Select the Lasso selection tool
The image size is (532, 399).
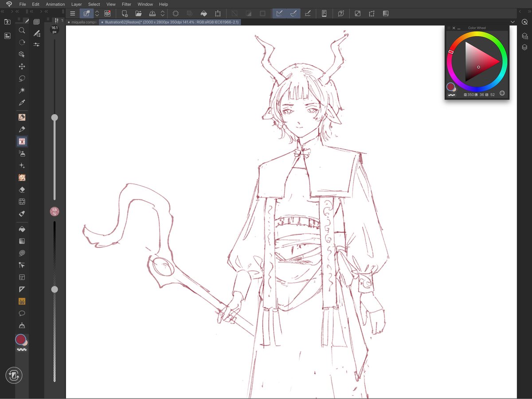(22, 78)
